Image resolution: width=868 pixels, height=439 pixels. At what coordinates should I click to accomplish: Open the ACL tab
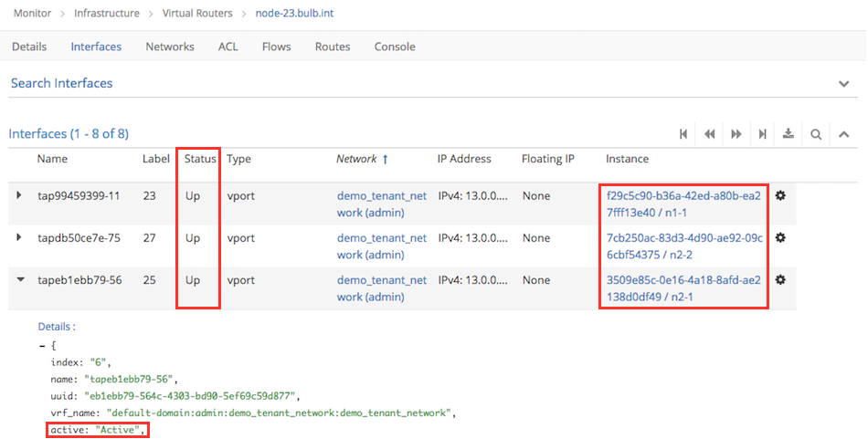[x=228, y=47]
